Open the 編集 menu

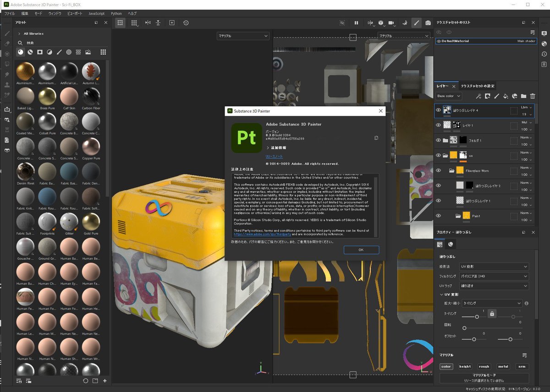tap(24, 13)
